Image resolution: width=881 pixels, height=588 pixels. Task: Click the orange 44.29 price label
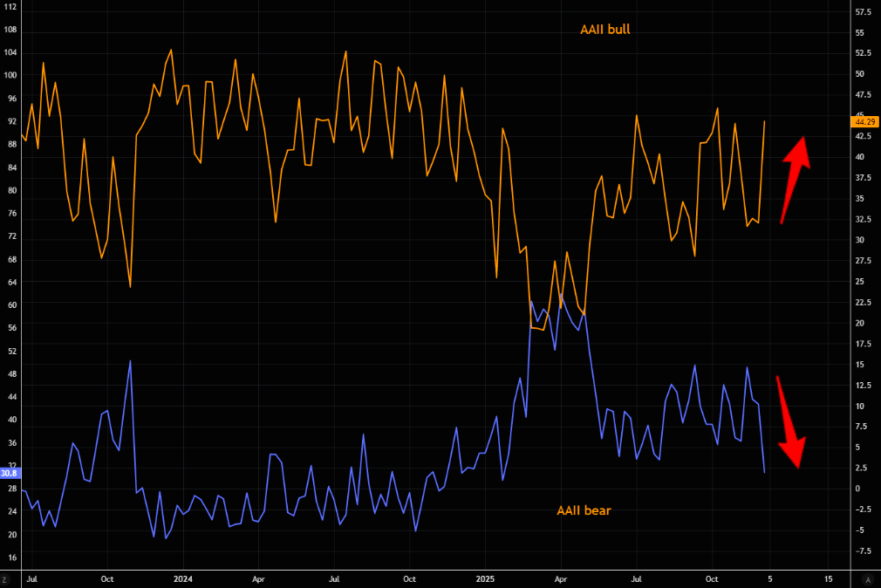pos(864,121)
